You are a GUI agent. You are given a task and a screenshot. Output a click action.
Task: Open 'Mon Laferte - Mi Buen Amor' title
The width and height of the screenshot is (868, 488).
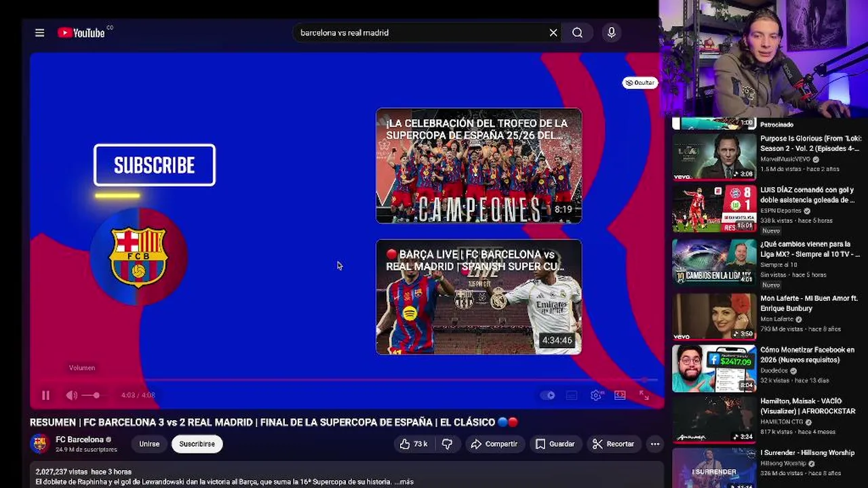pyautogui.click(x=809, y=303)
